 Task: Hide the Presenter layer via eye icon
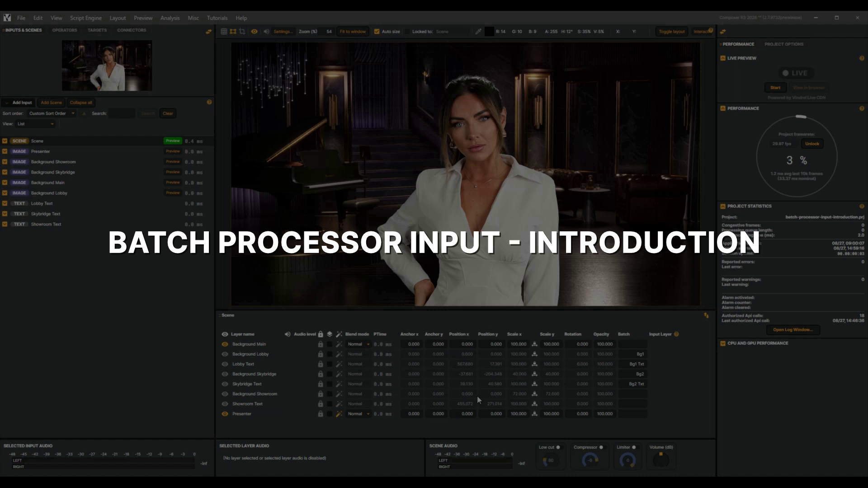(x=225, y=414)
